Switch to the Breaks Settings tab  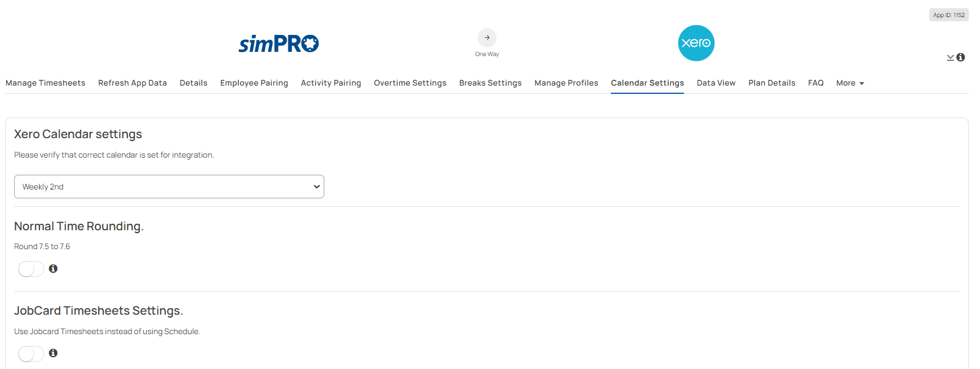coord(491,83)
